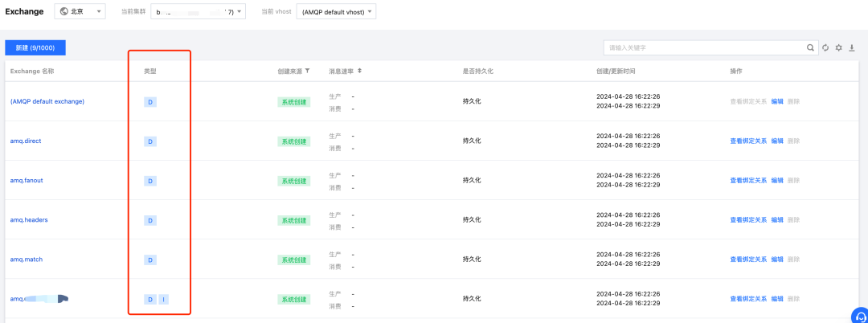This screenshot has height=323, width=868.
Task: Click the 创建/更新时间 column header
Action: tap(616, 72)
